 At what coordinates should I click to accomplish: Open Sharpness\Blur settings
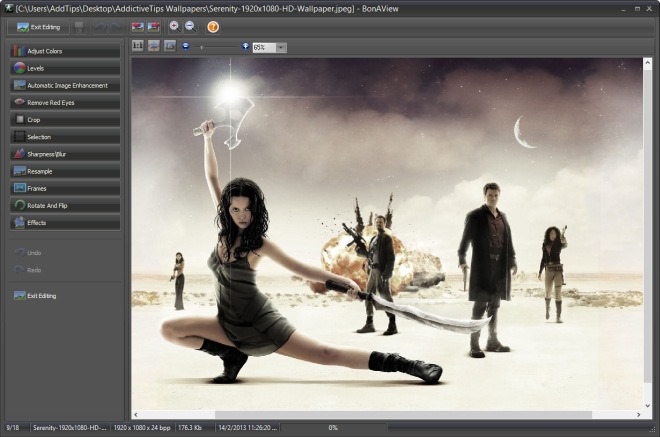(x=65, y=154)
